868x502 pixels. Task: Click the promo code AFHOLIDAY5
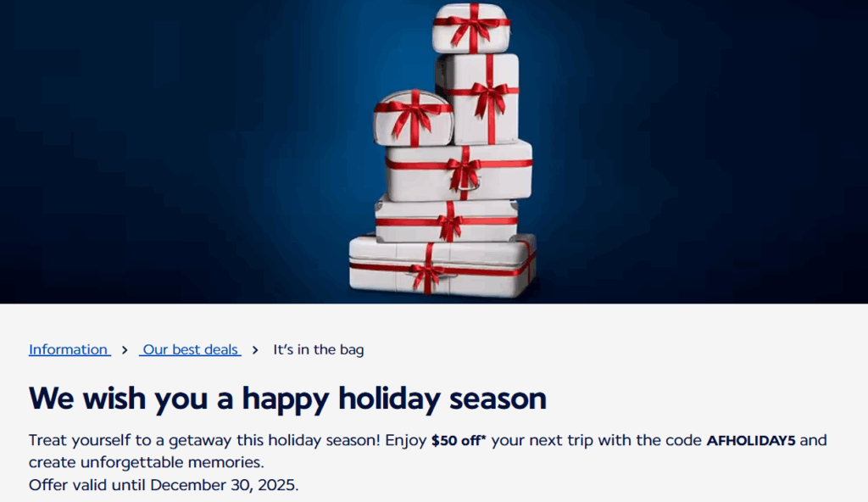point(751,441)
